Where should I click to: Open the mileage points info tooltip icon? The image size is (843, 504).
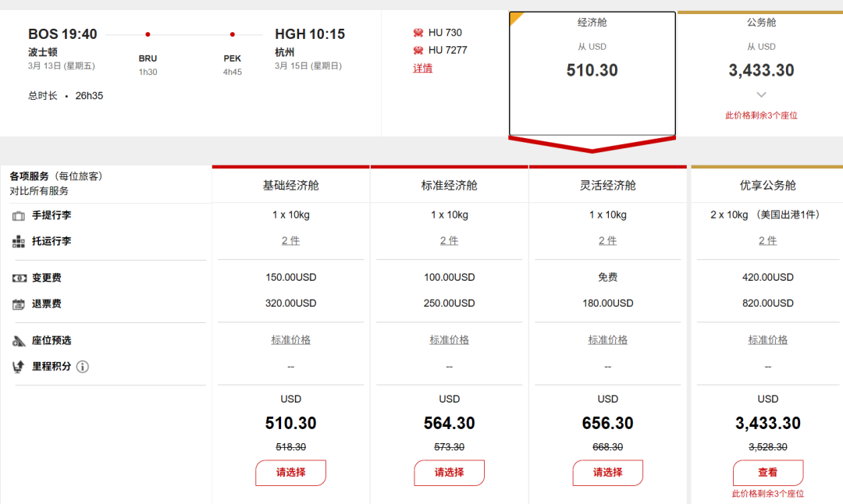(x=82, y=367)
